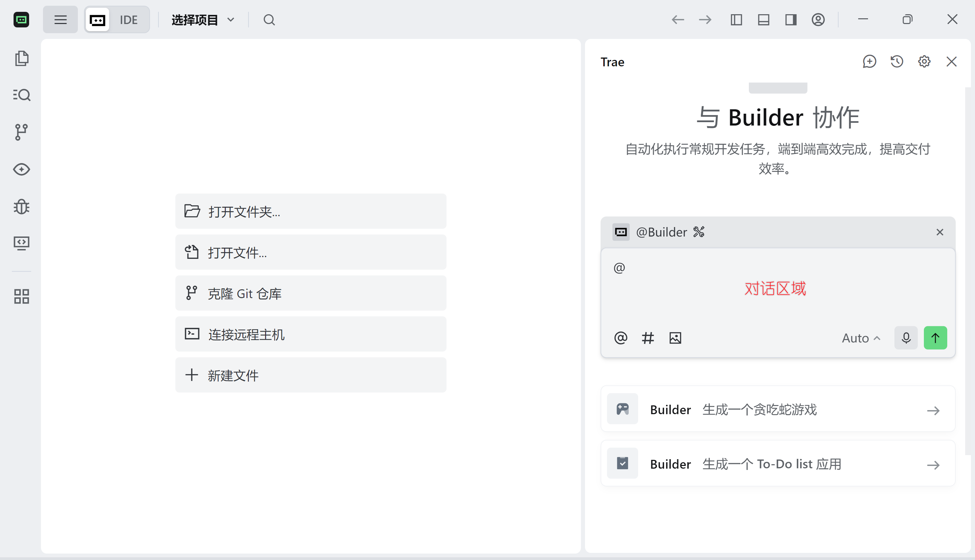Click the @Builder agent label
The height and width of the screenshot is (560, 975).
point(662,232)
